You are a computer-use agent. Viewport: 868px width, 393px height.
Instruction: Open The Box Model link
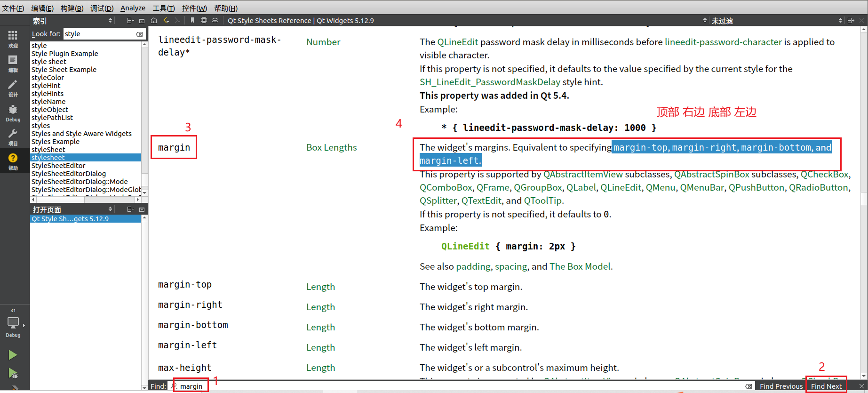580,266
